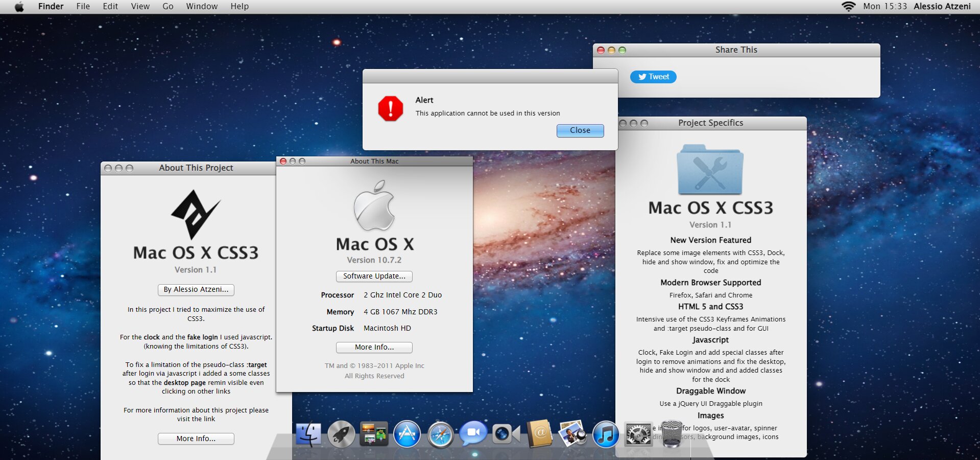
Task: Click the Modern Browser Supported heading
Action: click(711, 283)
